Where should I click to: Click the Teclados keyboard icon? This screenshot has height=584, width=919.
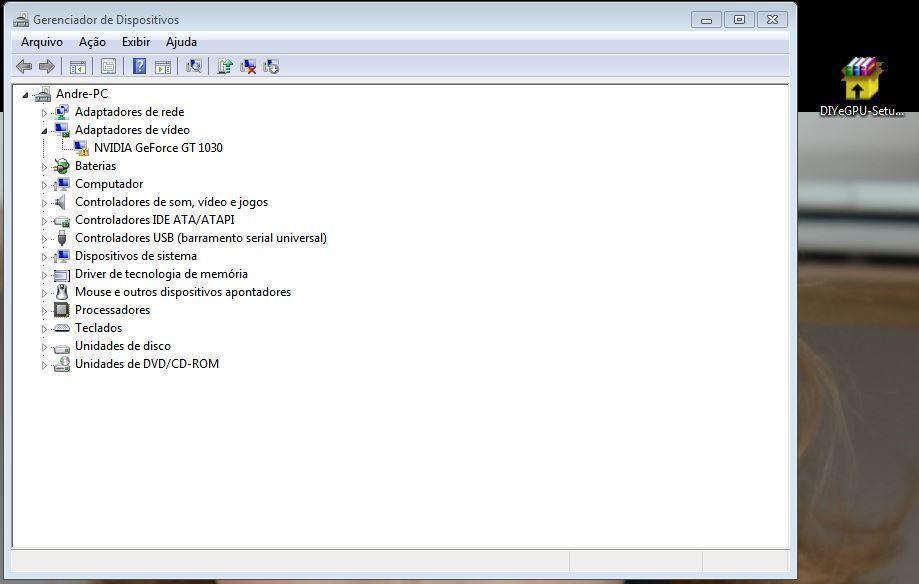coord(62,328)
